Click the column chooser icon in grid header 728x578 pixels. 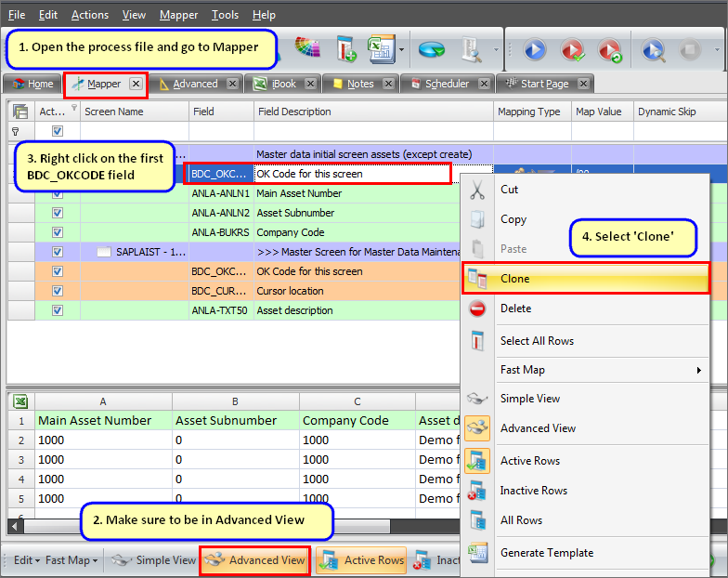coord(20,112)
